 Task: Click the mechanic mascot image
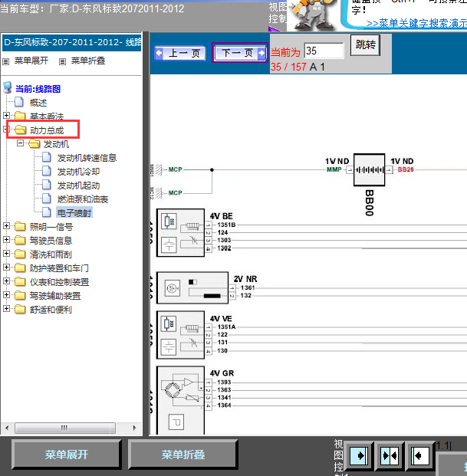click(312, 15)
